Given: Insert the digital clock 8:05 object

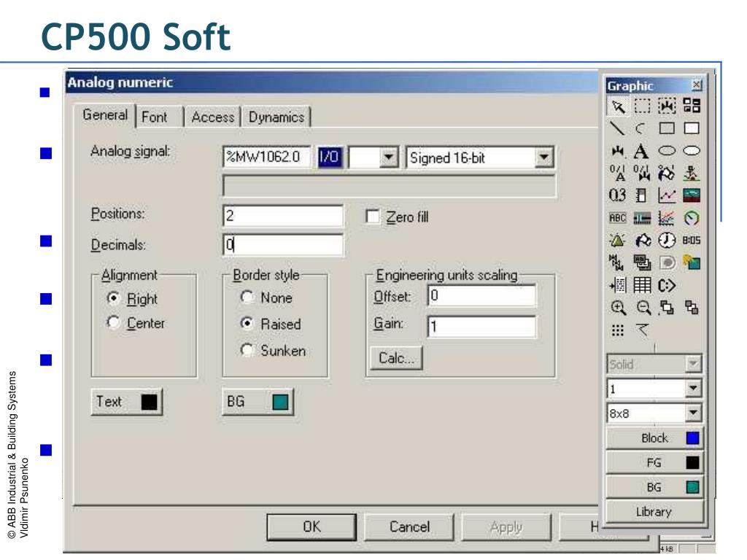Looking at the screenshot, I should [x=692, y=240].
